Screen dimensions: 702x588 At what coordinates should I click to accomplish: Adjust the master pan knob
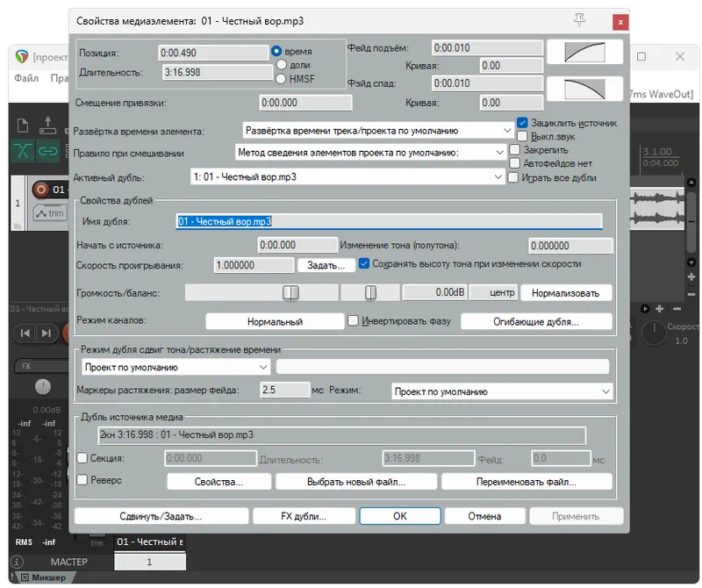click(42, 386)
